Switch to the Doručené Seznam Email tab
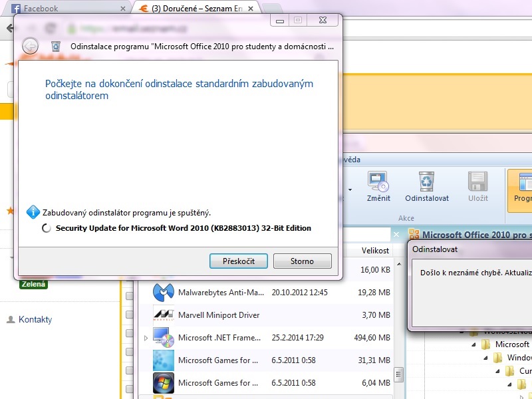Image resolution: width=532 pixels, height=399 pixels. point(193,9)
